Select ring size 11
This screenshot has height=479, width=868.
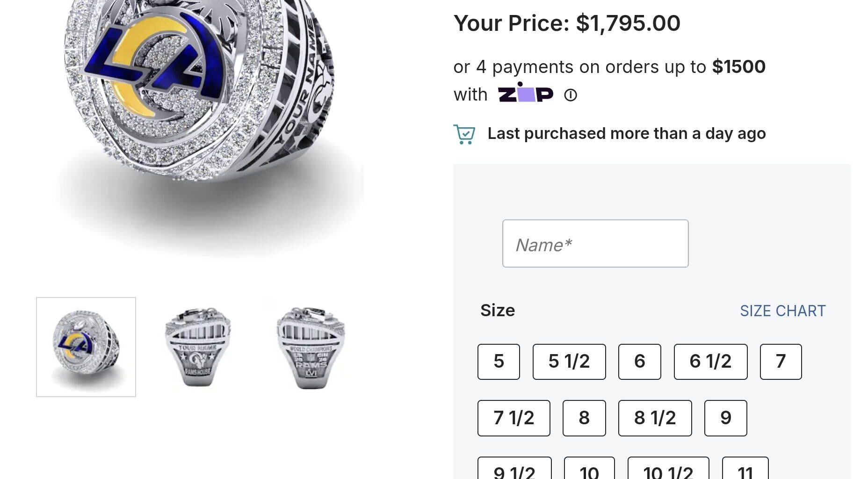click(745, 470)
